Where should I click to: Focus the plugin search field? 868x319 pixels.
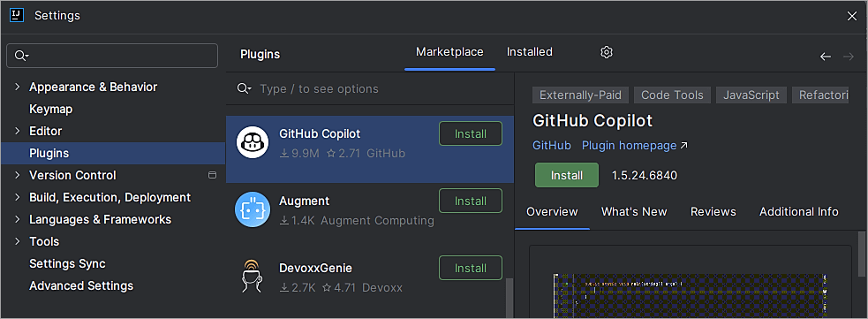tap(370, 88)
